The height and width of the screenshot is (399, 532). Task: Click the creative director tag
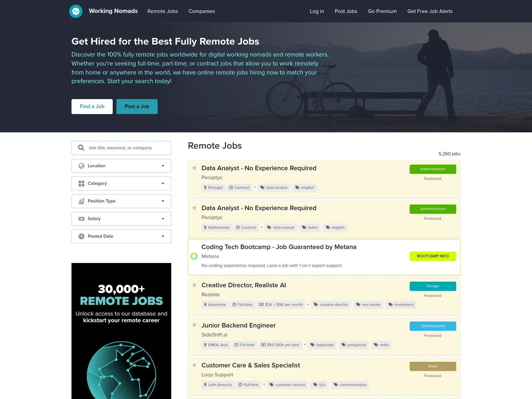coord(331,305)
